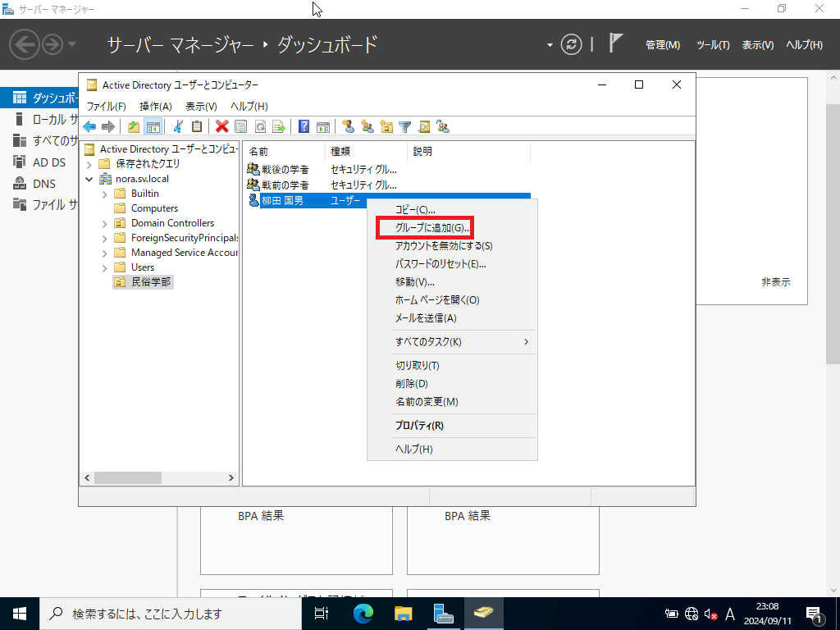Click the blue Back arrow in AD toolbar
Image resolution: width=840 pixels, height=630 pixels.
coord(89,126)
